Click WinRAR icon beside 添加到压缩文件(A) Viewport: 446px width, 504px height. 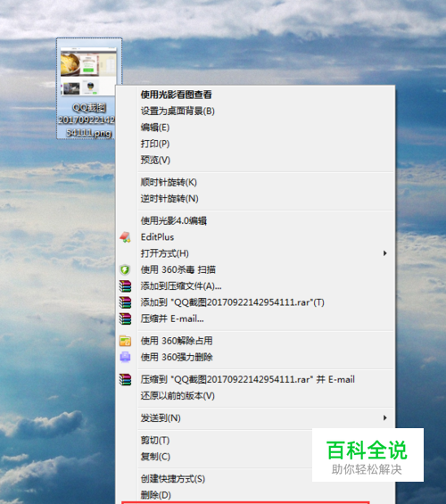[125, 286]
